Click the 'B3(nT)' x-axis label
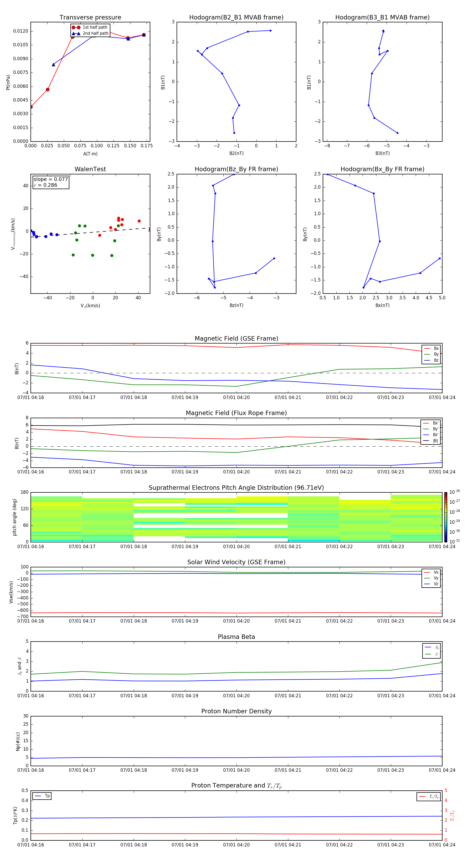 [x=382, y=153]
